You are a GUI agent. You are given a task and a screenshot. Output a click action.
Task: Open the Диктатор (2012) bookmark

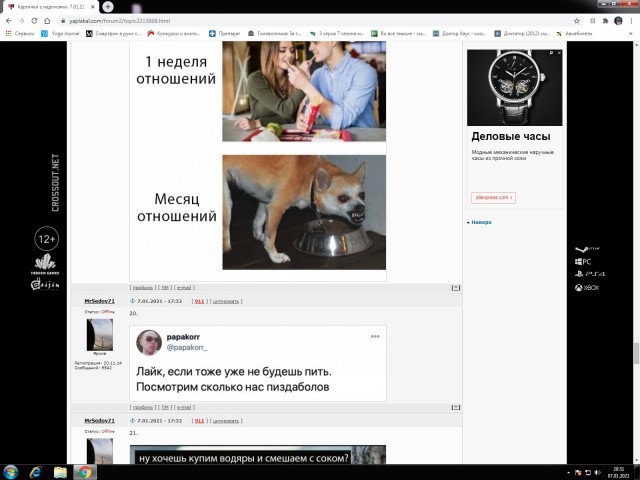522,33
